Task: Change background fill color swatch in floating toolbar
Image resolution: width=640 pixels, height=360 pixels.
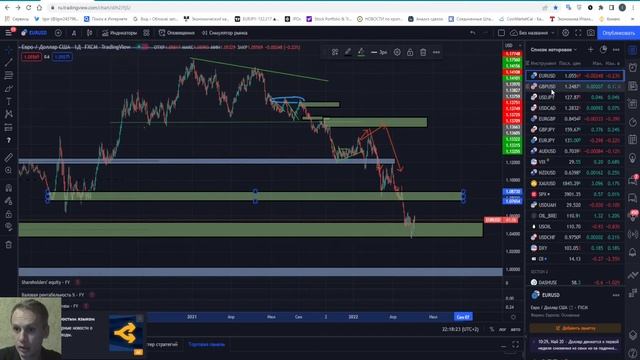Action: click(361, 52)
